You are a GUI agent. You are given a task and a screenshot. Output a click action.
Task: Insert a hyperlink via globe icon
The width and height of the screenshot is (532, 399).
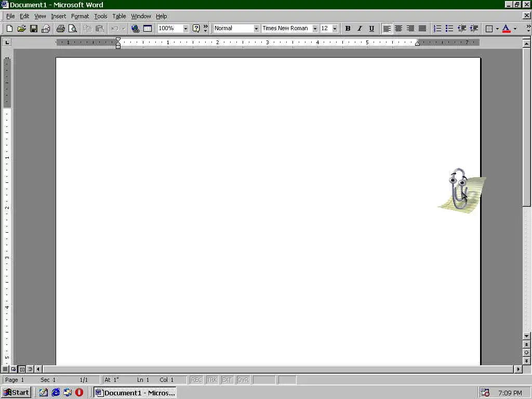click(x=136, y=29)
